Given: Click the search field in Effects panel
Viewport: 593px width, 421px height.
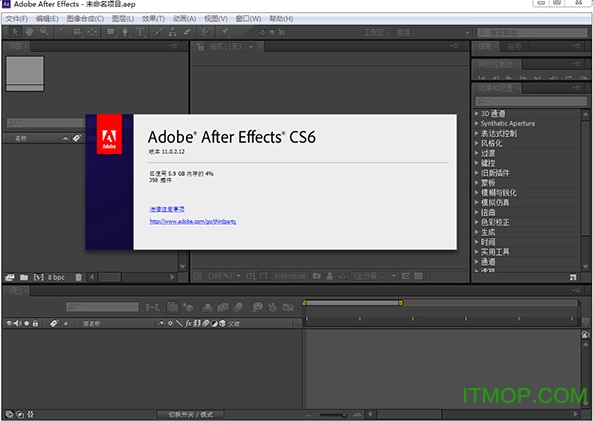Looking at the screenshot, I should tap(531, 101).
